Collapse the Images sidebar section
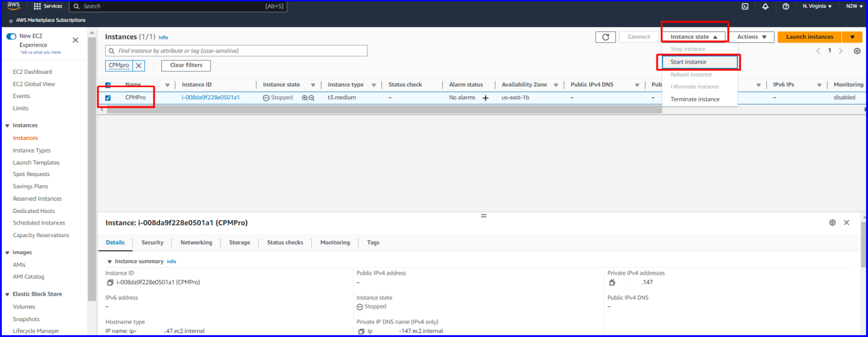Image resolution: width=868 pixels, height=337 pixels. (x=7, y=252)
